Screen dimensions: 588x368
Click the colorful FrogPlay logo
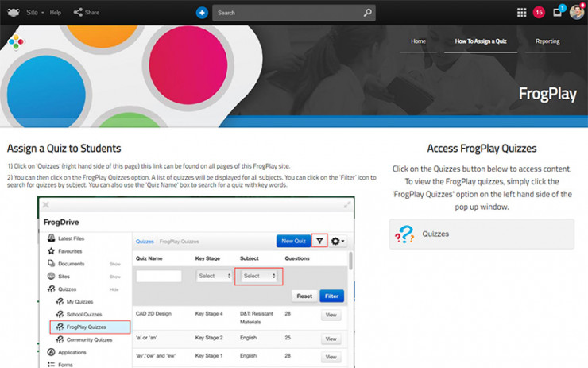pos(16,42)
